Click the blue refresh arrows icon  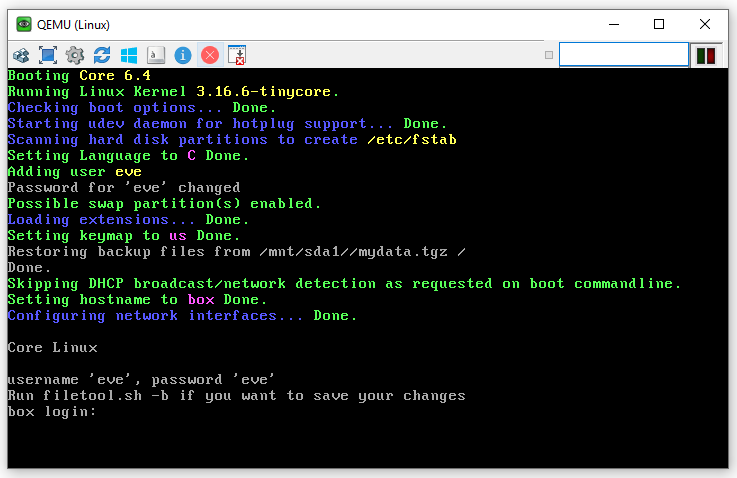click(102, 55)
